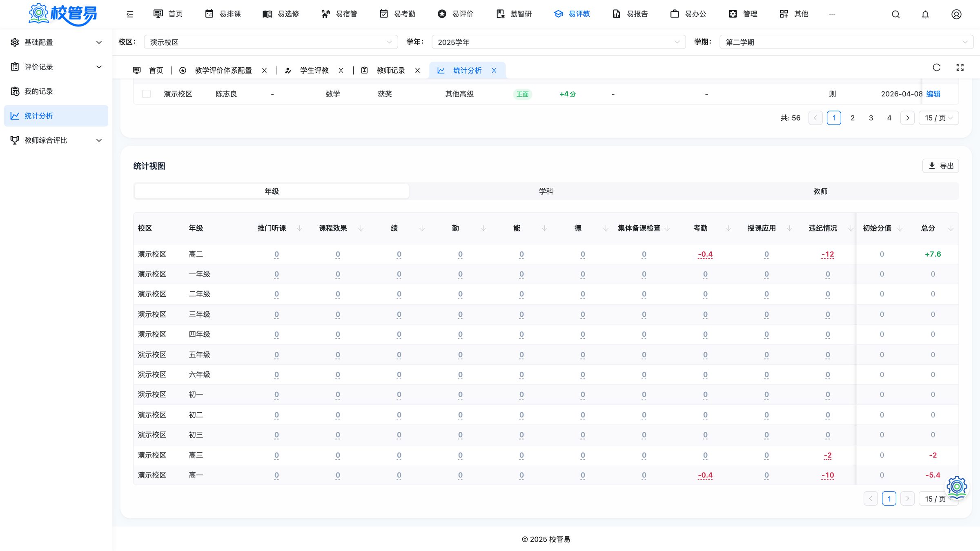Click 高二 考勤 value -0.4
Image resolution: width=980 pixels, height=551 pixels.
click(705, 254)
